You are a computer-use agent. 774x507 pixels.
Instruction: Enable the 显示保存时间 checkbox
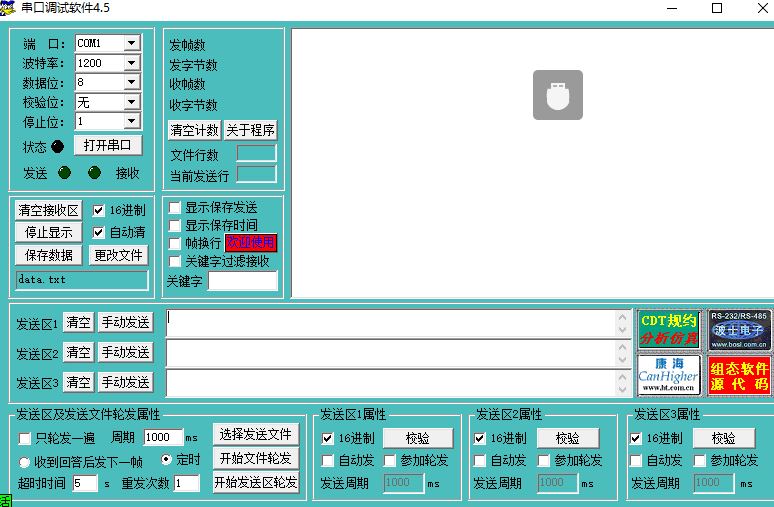(x=175, y=226)
